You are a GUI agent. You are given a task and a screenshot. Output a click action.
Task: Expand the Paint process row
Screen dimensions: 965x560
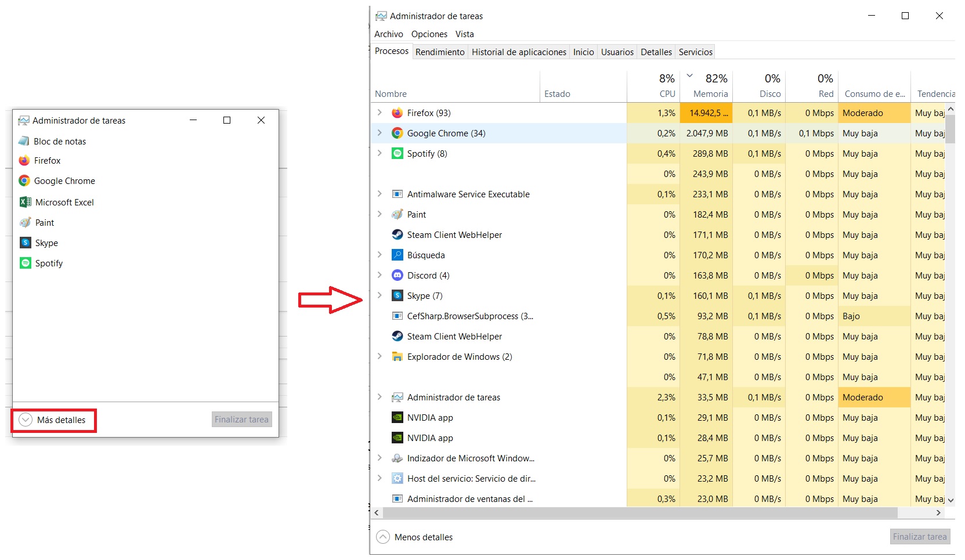click(380, 214)
